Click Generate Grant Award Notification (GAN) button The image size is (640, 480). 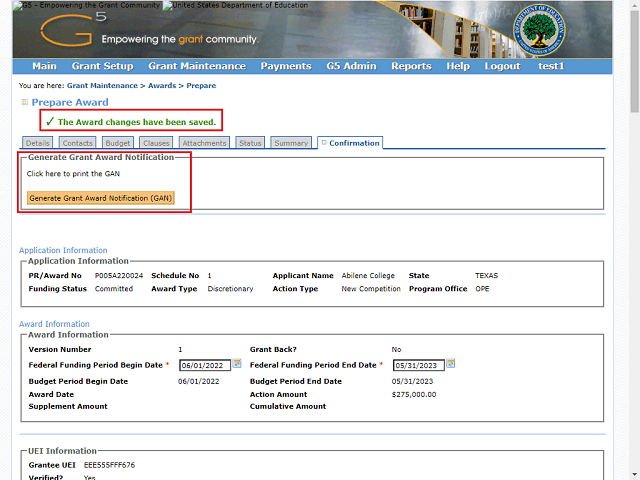point(100,198)
